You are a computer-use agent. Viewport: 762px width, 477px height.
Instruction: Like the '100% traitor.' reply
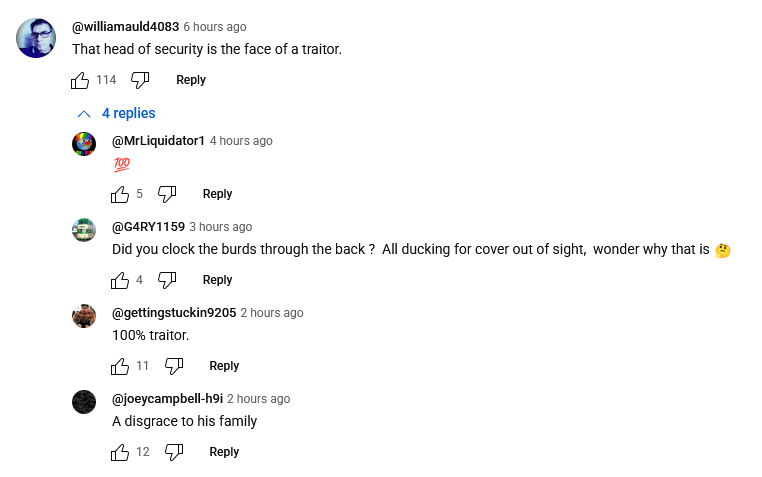pos(120,366)
